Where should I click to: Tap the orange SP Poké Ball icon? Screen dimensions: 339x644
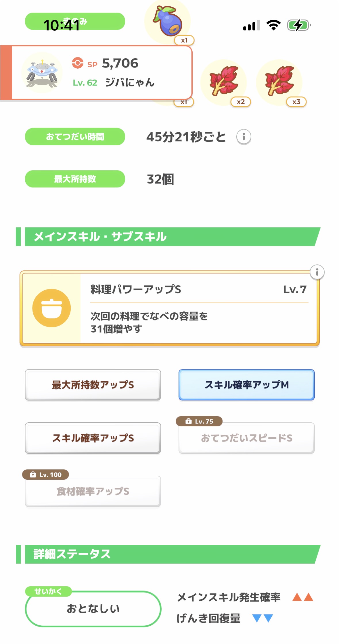[77, 63]
